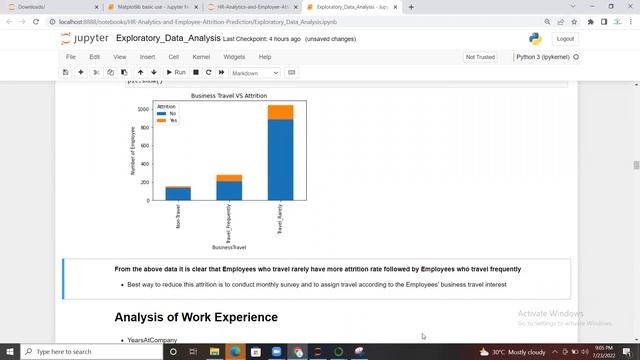This screenshot has height=360, width=640.
Task: Open the Kernel menu
Action: point(201,57)
